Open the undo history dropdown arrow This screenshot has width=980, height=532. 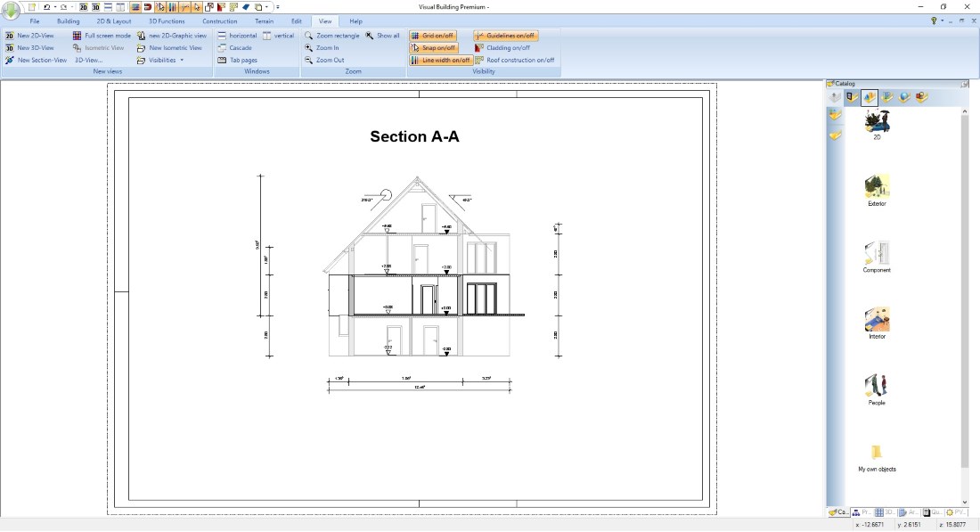click(x=53, y=7)
